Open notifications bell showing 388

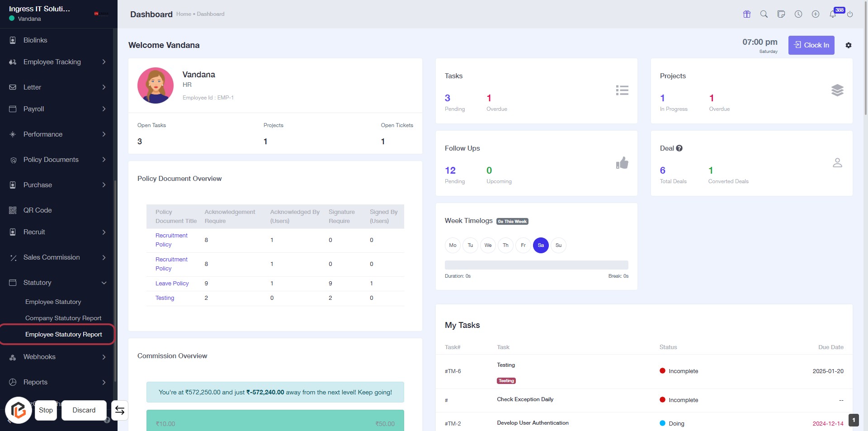click(x=833, y=14)
